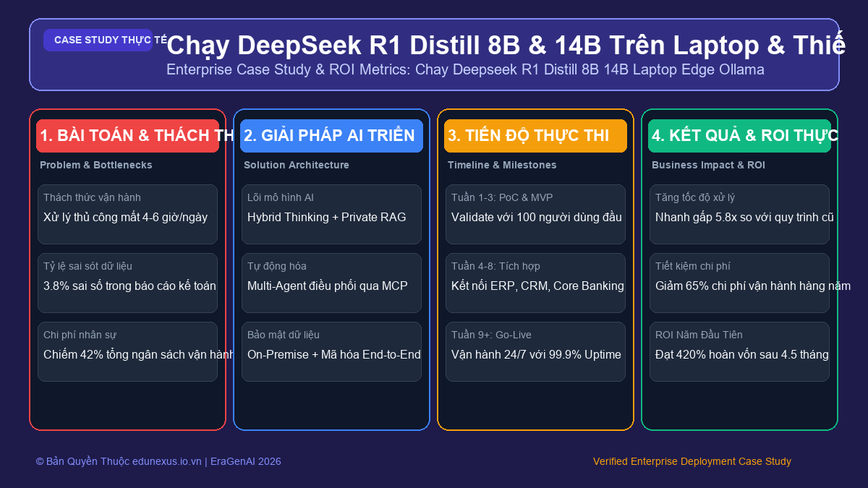Image resolution: width=868 pixels, height=488 pixels.
Task: Click the Lõi mô hình AI label
Action: coord(281,197)
